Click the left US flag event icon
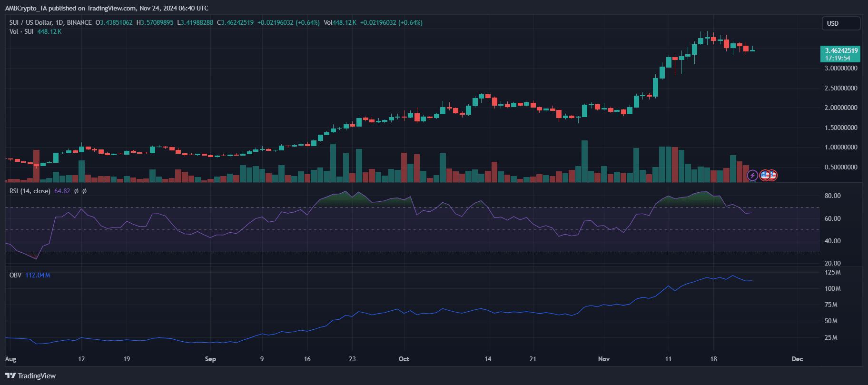Image resolution: width=868 pixels, height=385 pixels. [x=765, y=176]
